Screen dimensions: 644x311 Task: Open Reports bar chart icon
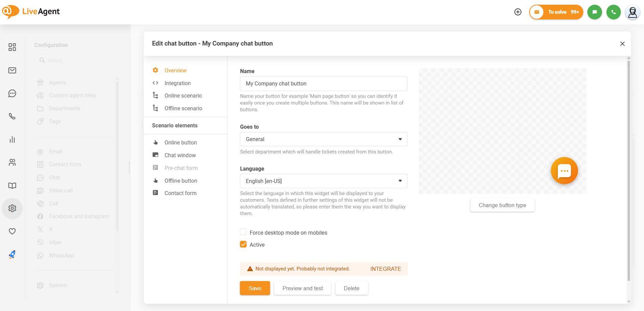coord(12,139)
